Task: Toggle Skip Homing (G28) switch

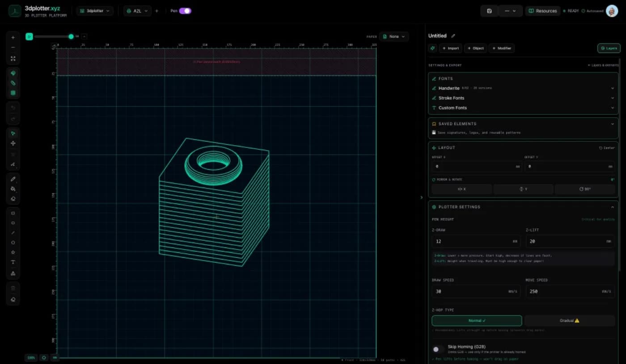Action: point(438,349)
